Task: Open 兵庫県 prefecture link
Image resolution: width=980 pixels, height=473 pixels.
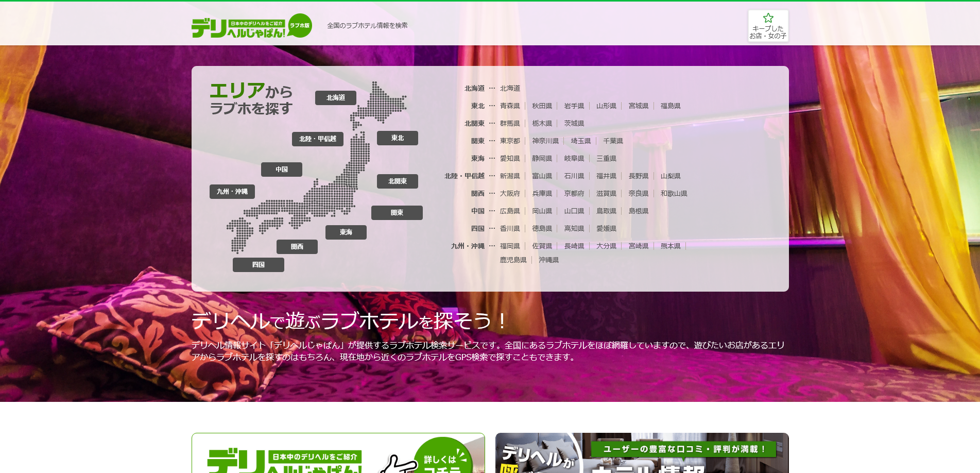Action: 542,194
